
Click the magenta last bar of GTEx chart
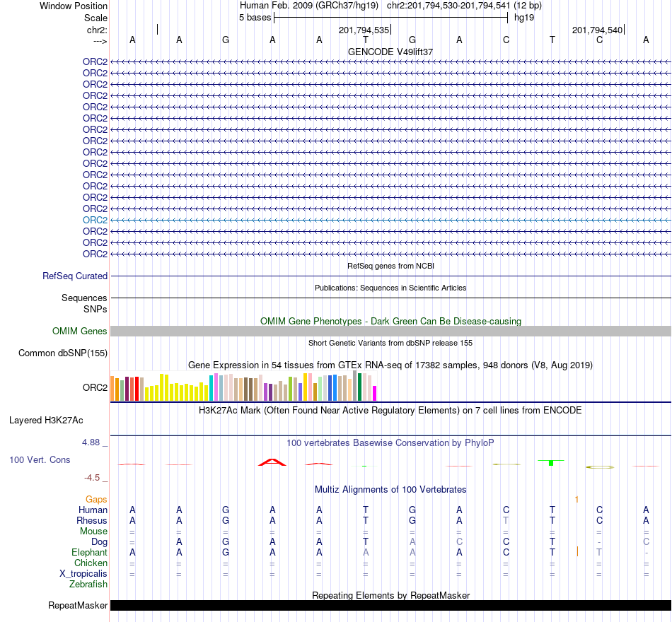pos(374,393)
